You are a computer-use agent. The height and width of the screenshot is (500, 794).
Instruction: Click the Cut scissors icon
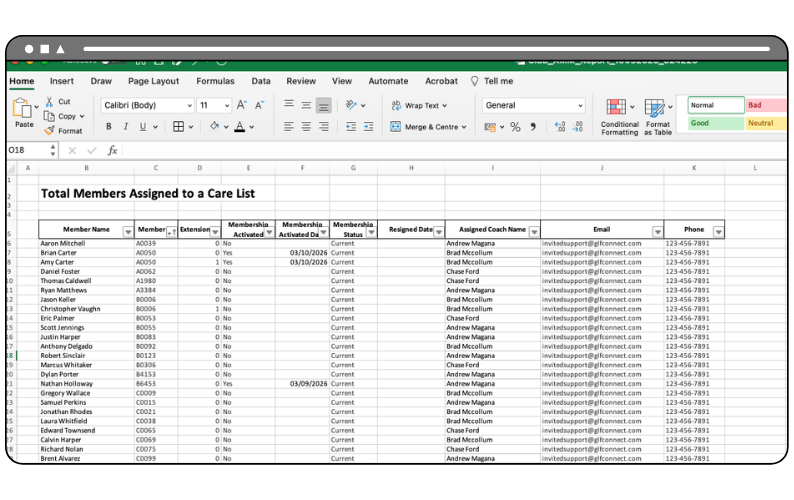[x=49, y=102]
